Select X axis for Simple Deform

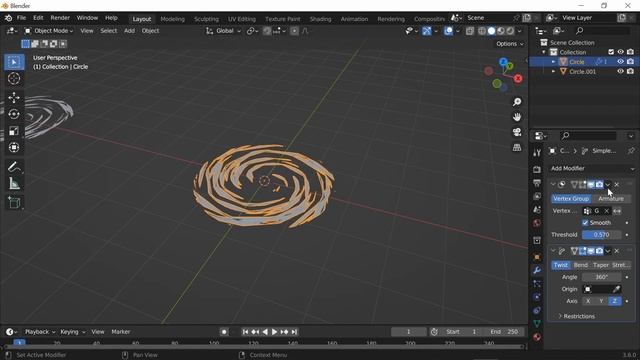pos(588,301)
